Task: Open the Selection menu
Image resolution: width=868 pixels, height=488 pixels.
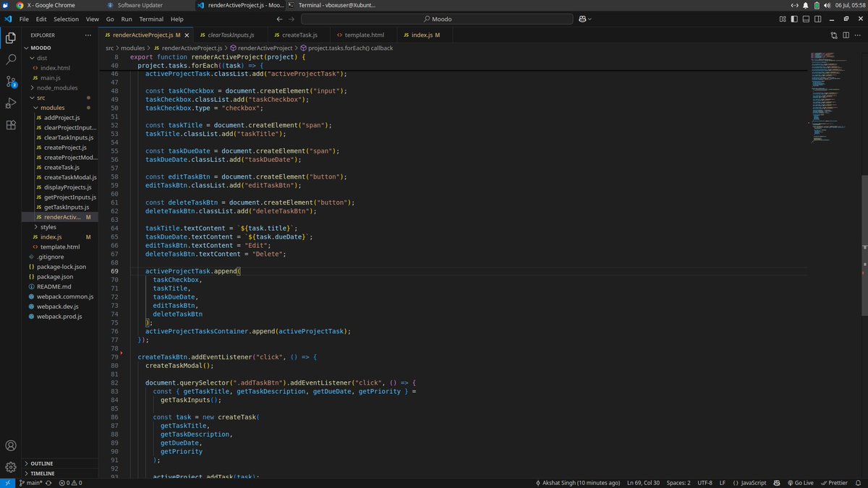Action: tap(66, 19)
